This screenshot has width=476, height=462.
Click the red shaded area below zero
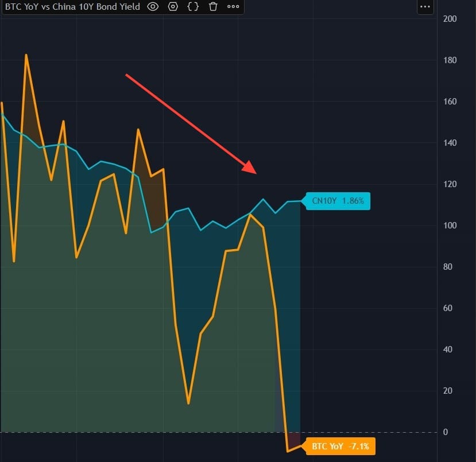[x=293, y=441]
